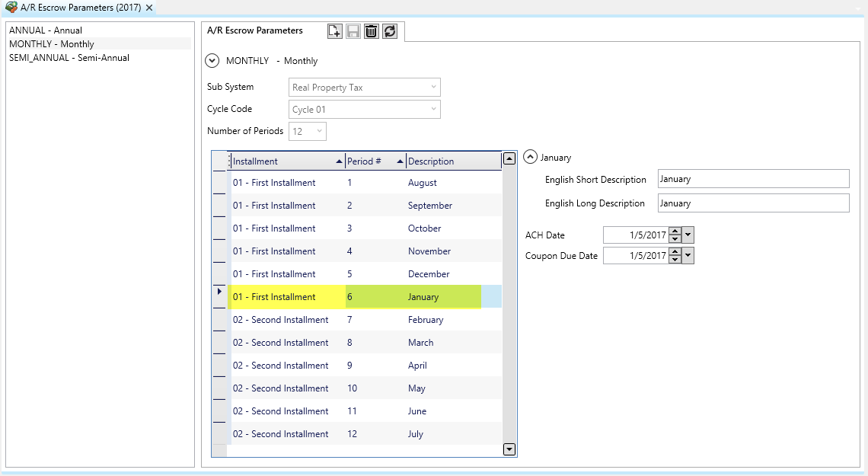The width and height of the screenshot is (868, 476).
Task: Switch to the A/R Escrow Parameters tab
Action: (255, 31)
